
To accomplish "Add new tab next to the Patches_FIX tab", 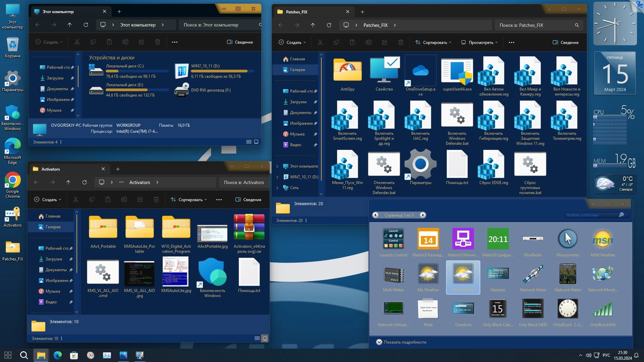I will [x=362, y=12].
